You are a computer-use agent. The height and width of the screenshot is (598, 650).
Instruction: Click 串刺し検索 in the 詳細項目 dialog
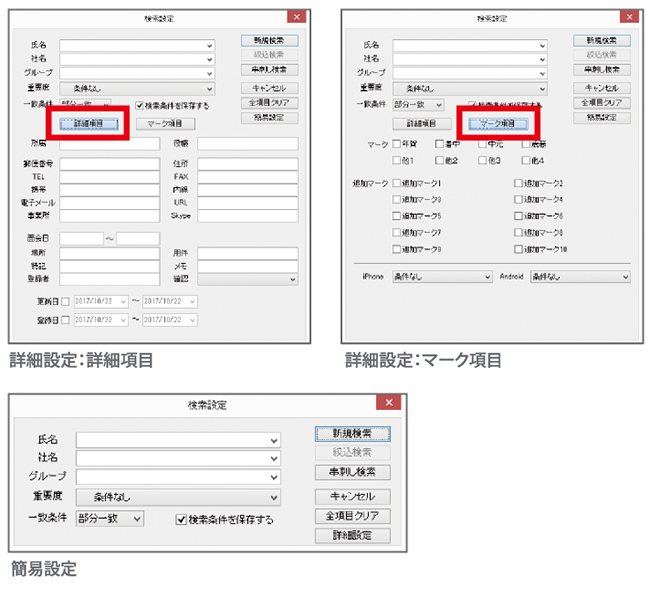click(x=269, y=70)
